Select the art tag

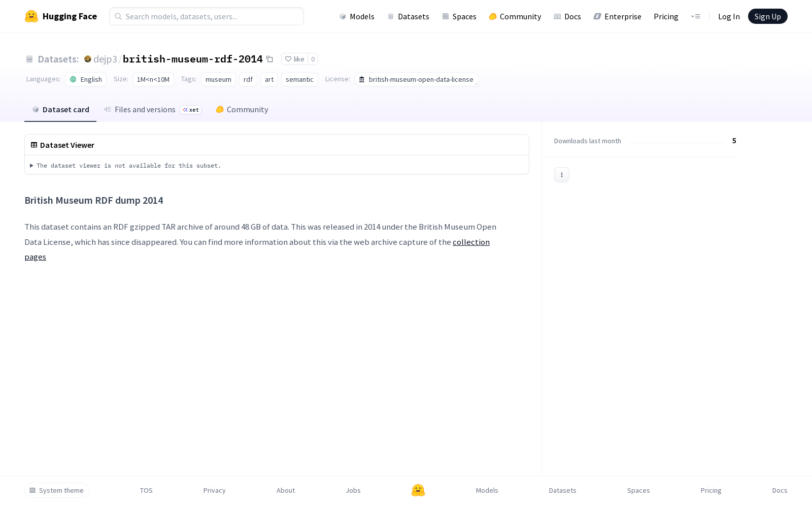point(269,79)
